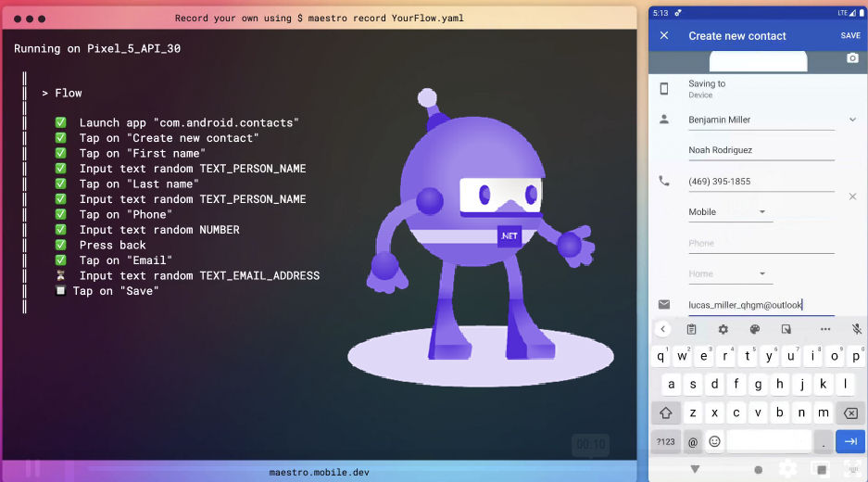Remove the phone number with X icon
This screenshot has height=482, width=868.
pos(852,197)
